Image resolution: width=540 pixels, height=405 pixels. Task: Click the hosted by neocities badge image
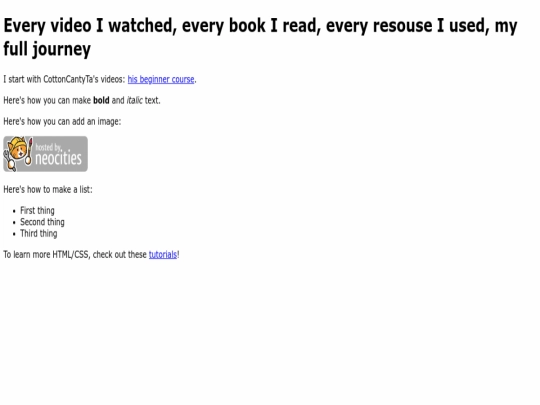tap(45, 154)
